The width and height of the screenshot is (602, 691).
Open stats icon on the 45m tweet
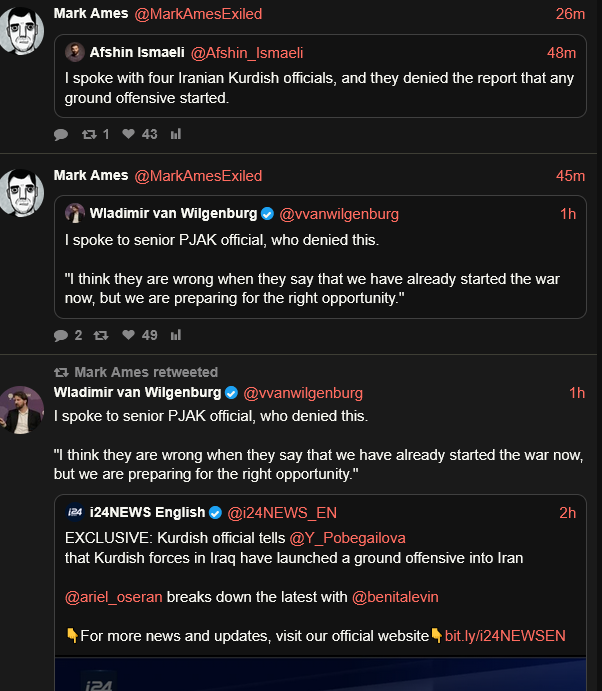(176, 335)
